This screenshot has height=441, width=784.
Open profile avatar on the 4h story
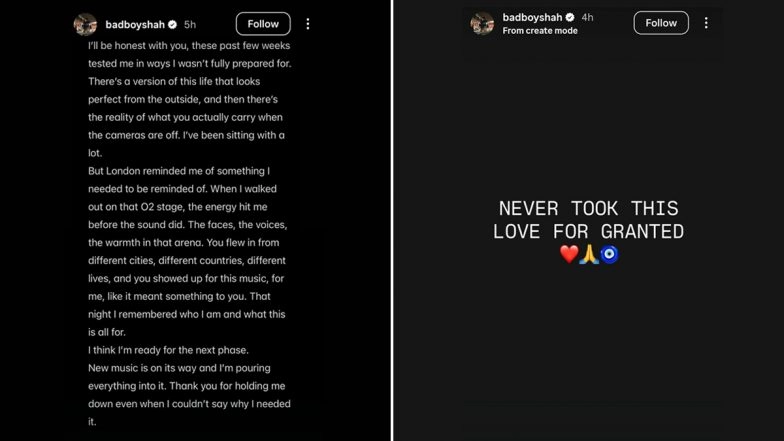(x=482, y=24)
